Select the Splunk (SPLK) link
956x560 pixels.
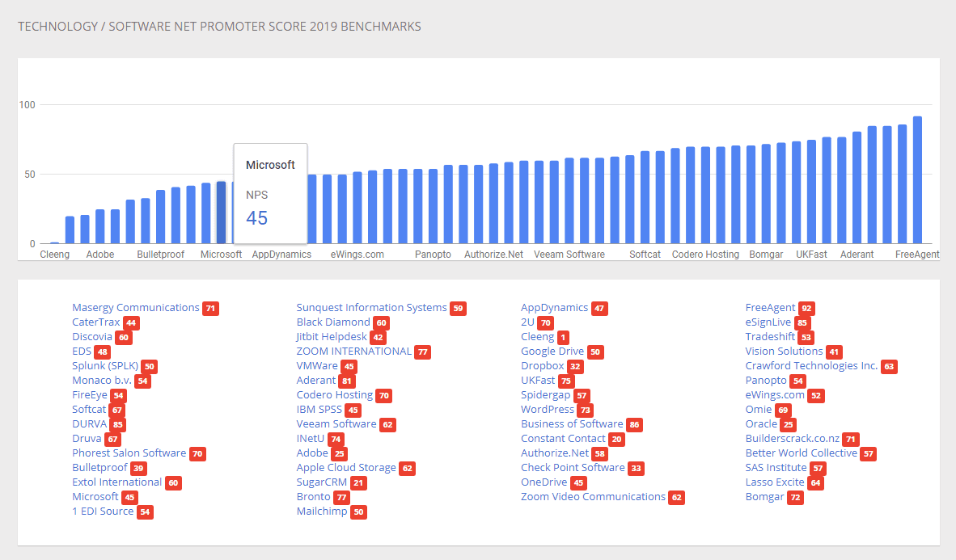pyautogui.click(x=104, y=365)
